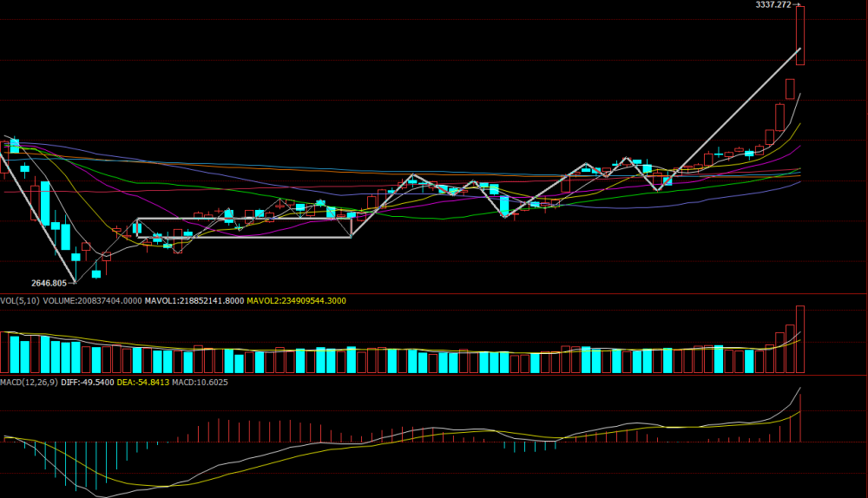Screen dimensions: 868x498
Task: Click the VOLUME:200837404.0000 value
Action: tap(93, 300)
